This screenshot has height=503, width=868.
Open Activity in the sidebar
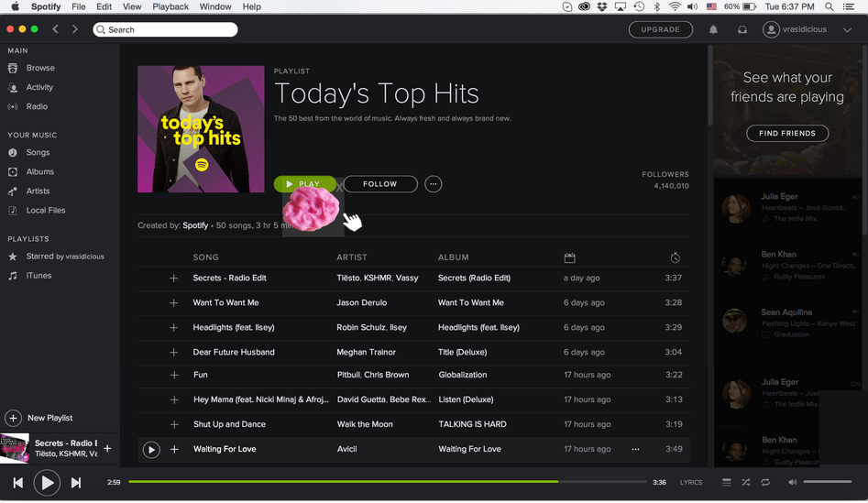point(39,87)
